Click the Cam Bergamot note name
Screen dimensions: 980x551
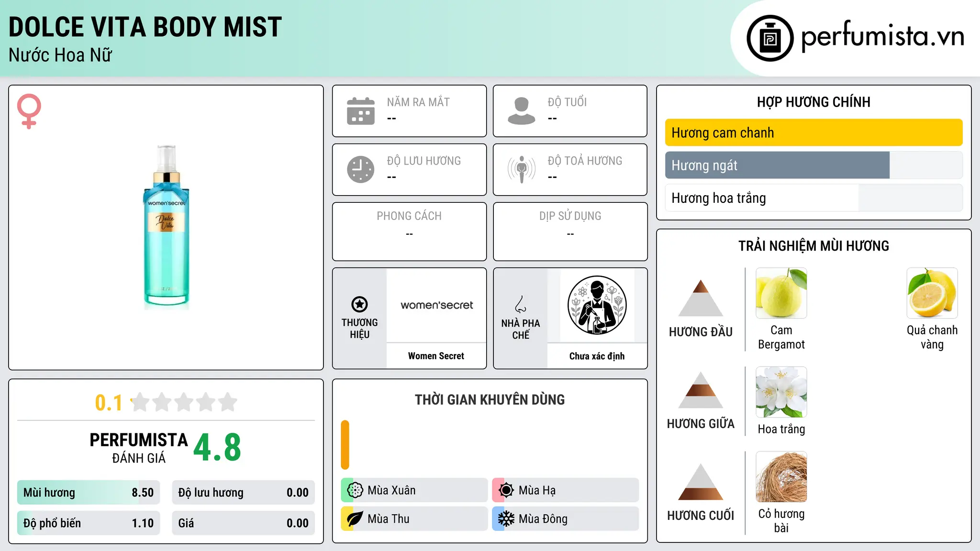tap(781, 337)
